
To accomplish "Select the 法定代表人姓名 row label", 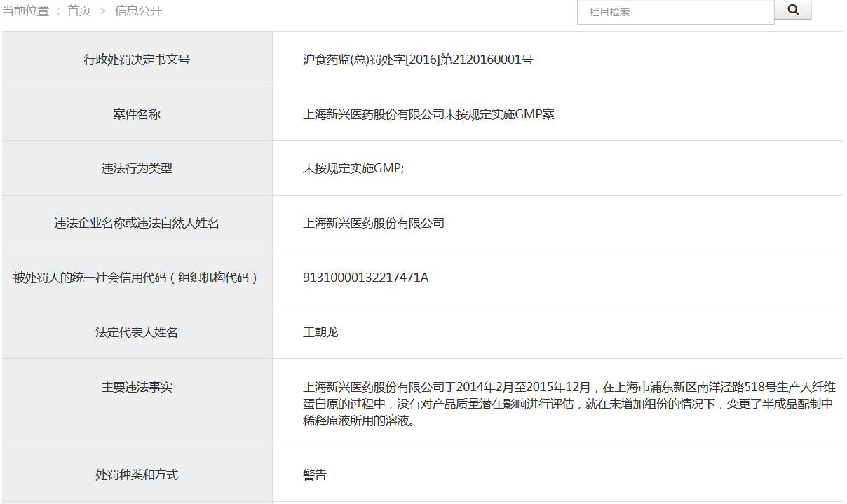I will click(137, 332).
